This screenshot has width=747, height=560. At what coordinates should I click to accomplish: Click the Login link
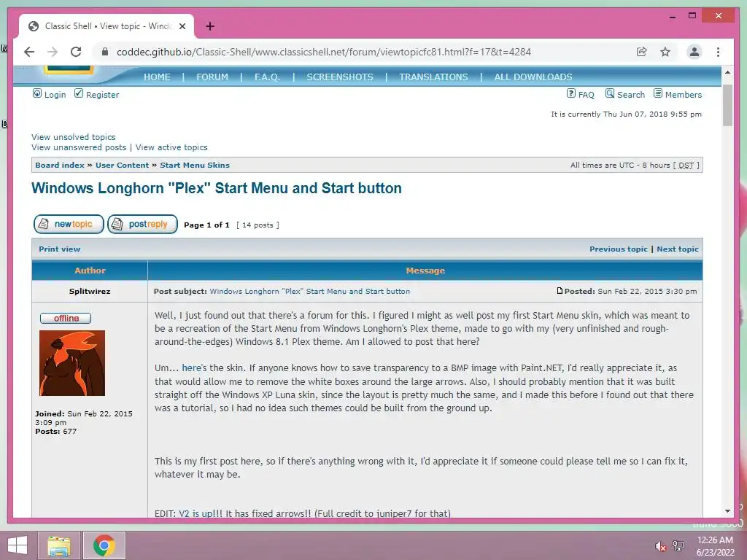click(x=55, y=95)
